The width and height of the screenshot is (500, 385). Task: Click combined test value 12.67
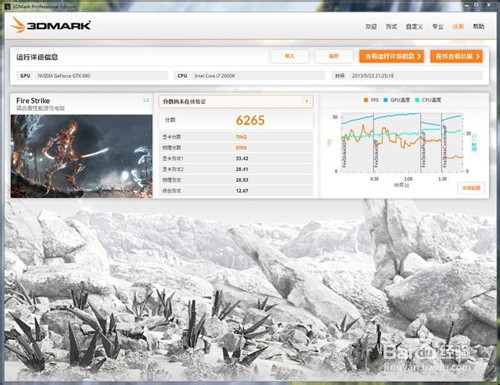(242, 191)
